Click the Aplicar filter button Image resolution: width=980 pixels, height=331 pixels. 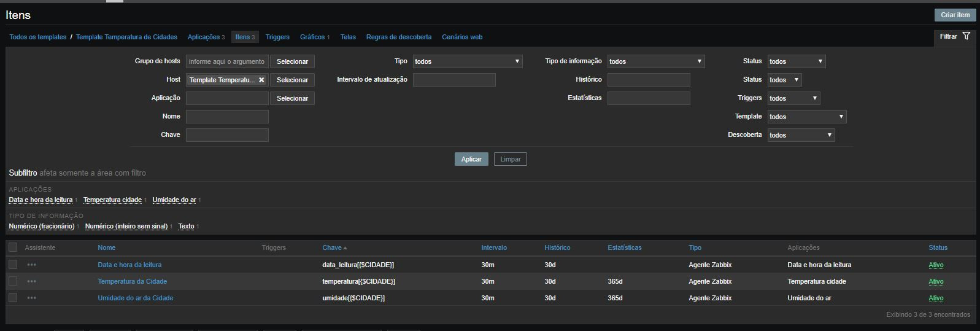click(x=471, y=159)
